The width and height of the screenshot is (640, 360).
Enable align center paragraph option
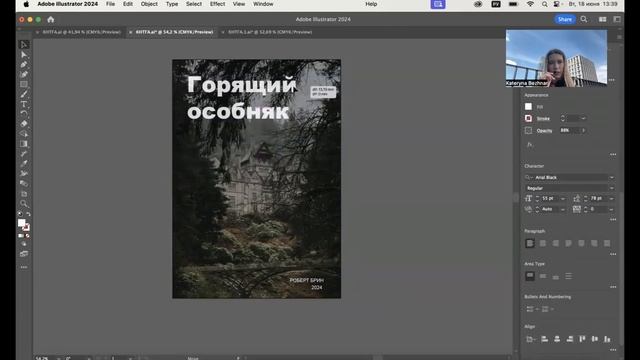[543, 243]
